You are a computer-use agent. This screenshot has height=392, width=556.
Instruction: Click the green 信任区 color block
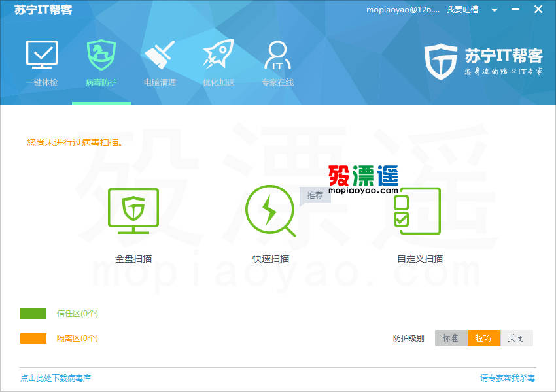(33, 314)
